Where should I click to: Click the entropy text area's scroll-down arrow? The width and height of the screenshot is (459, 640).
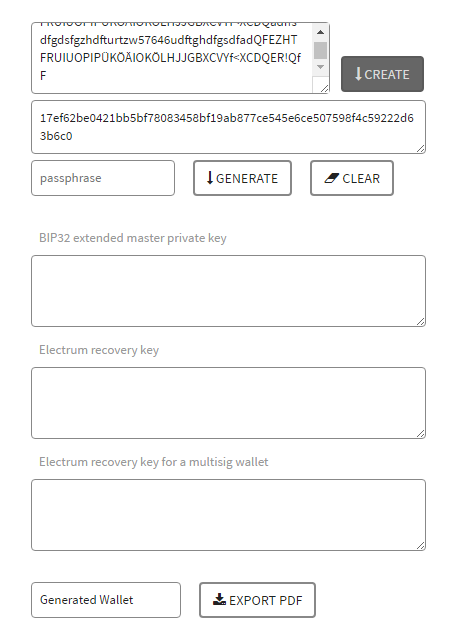[321, 67]
